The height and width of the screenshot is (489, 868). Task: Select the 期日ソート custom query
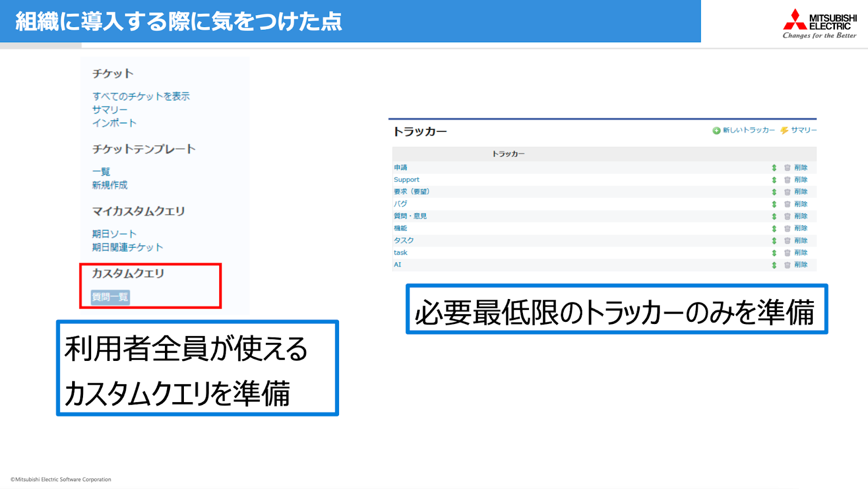tap(114, 234)
